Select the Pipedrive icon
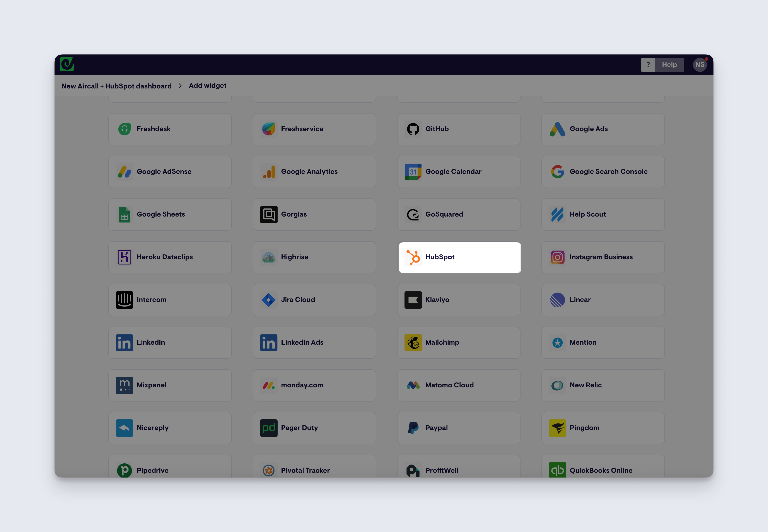This screenshot has width=768, height=532. pyautogui.click(x=125, y=470)
